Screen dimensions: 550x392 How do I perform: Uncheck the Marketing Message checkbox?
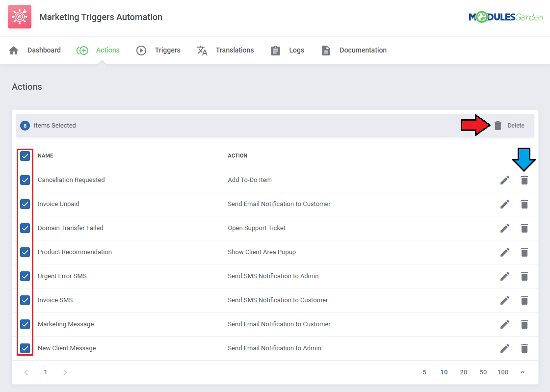point(25,324)
